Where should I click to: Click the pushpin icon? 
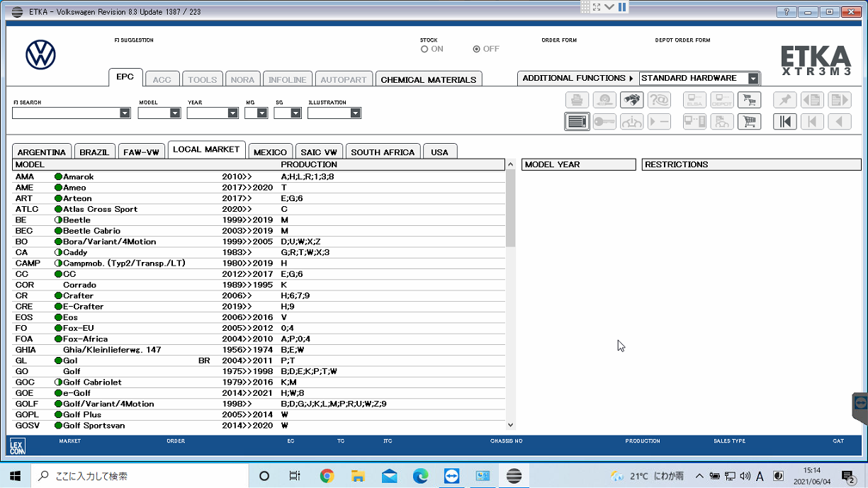point(785,101)
